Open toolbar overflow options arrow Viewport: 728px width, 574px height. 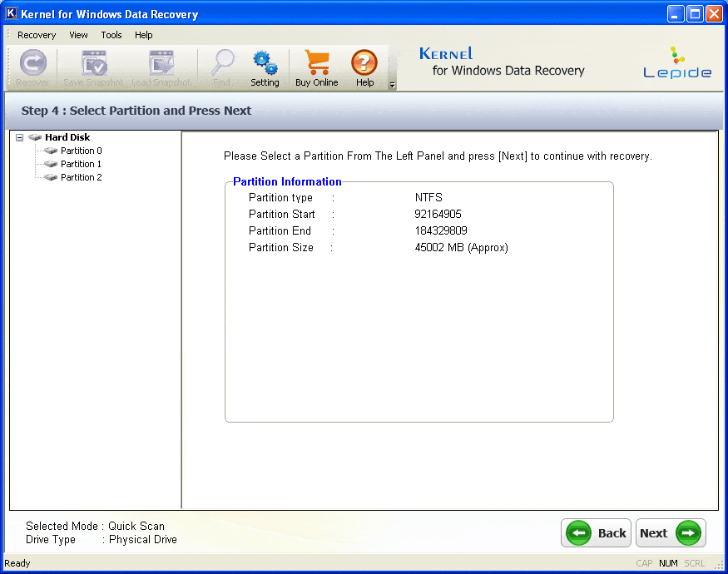click(393, 85)
